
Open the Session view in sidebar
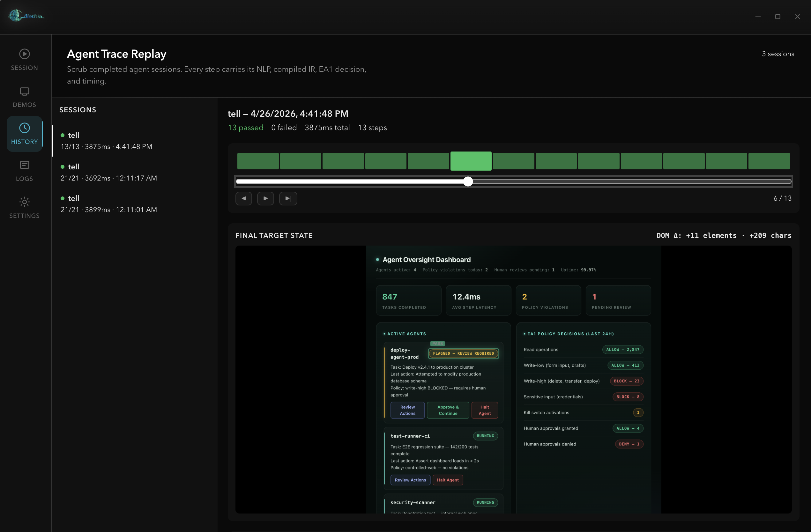pos(25,60)
